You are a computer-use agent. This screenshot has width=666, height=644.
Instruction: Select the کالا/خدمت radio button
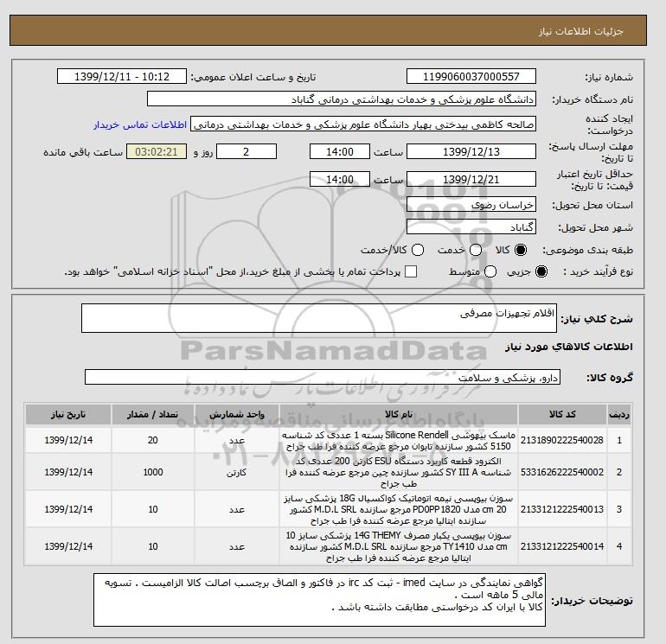point(418,250)
